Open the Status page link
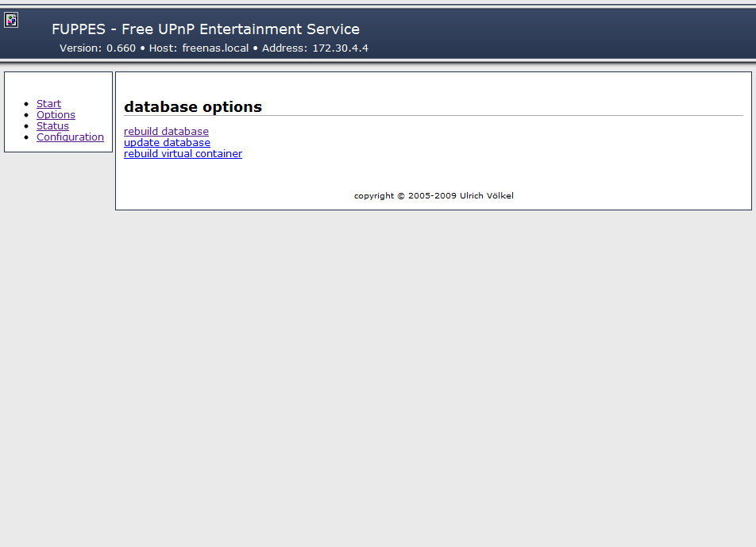Image resolution: width=756 pixels, height=547 pixels. coord(52,125)
